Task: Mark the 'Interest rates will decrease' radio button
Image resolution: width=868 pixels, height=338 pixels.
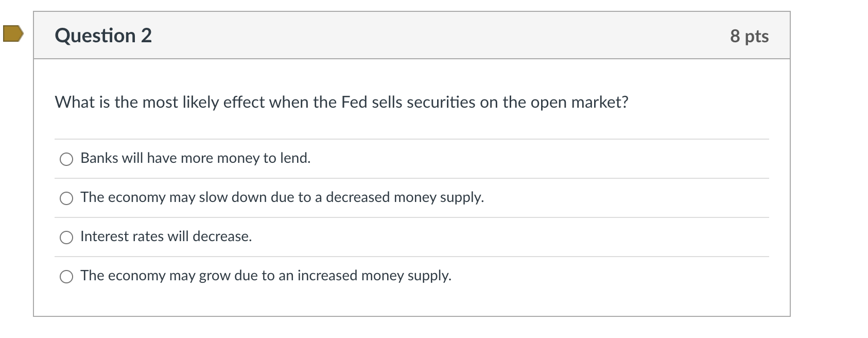Action: 66,238
